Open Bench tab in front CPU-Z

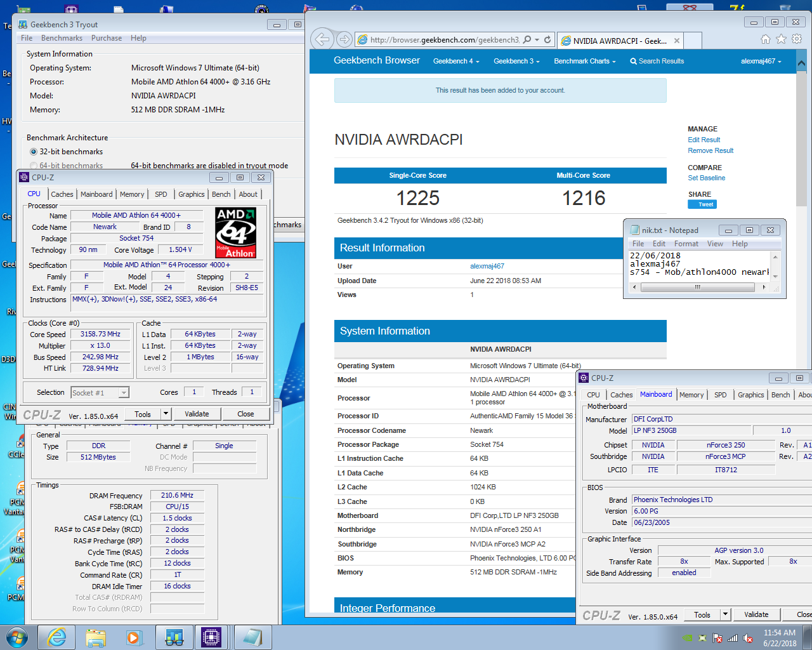221,194
